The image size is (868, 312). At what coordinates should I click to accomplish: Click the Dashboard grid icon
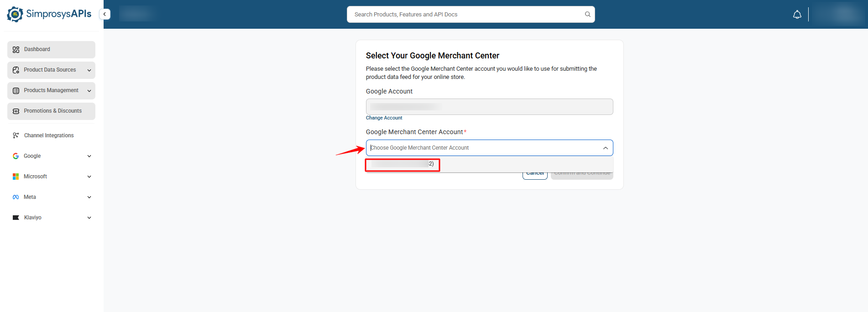(x=16, y=49)
